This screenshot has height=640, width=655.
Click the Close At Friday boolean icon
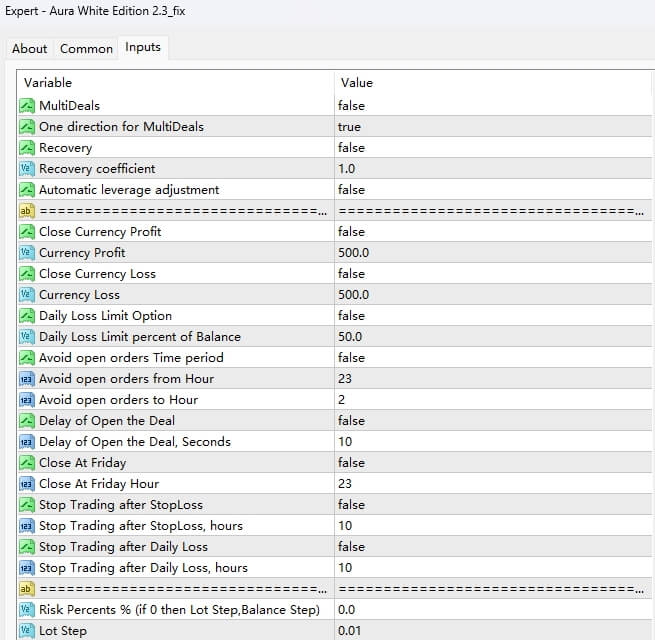coord(27,462)
